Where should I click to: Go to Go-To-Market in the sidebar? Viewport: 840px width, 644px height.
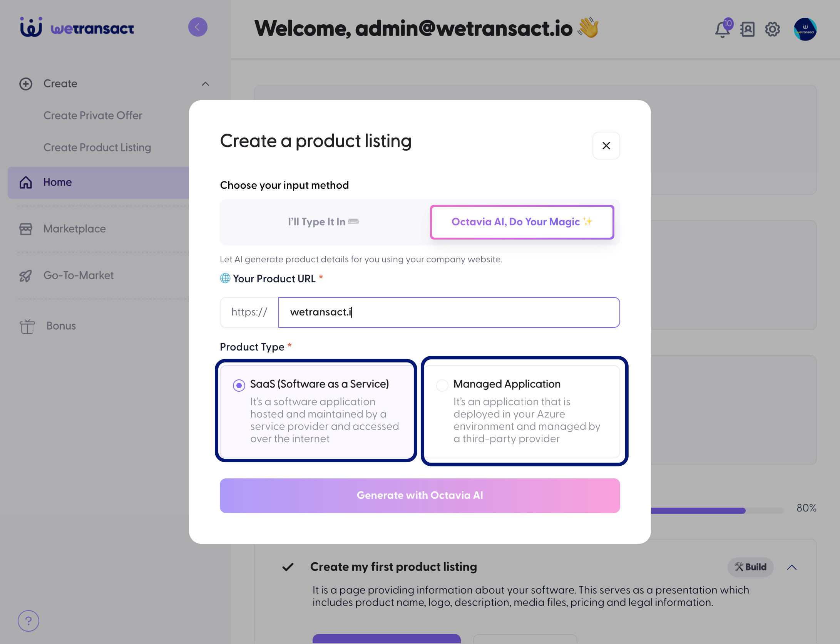coord(79,275)
